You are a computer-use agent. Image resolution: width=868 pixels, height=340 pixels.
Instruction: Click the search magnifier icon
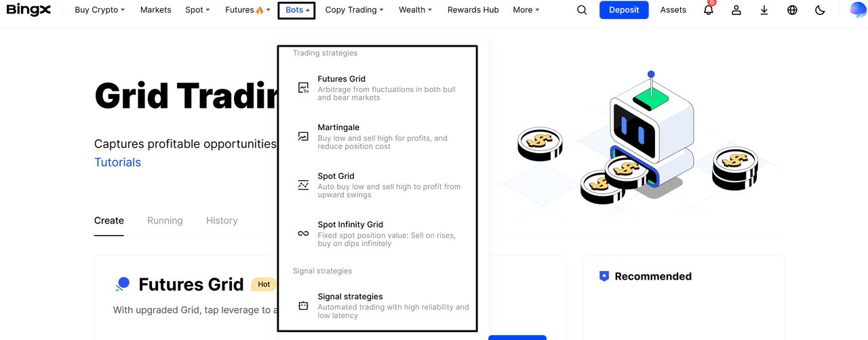(x=582, y=10)
